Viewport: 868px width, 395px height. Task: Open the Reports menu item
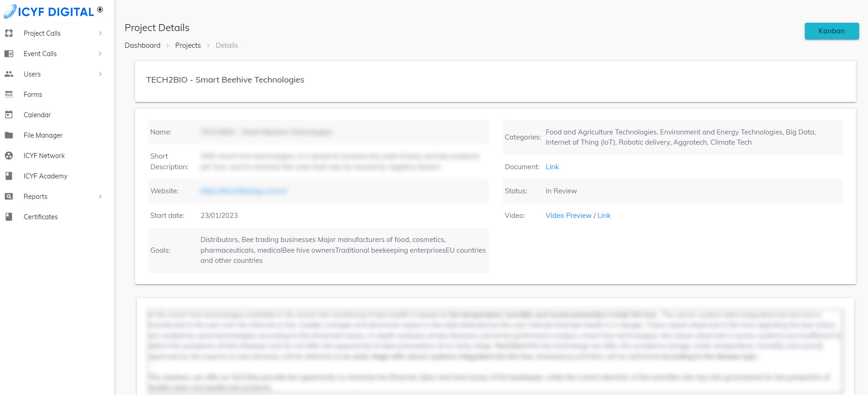tap(36, 197)
